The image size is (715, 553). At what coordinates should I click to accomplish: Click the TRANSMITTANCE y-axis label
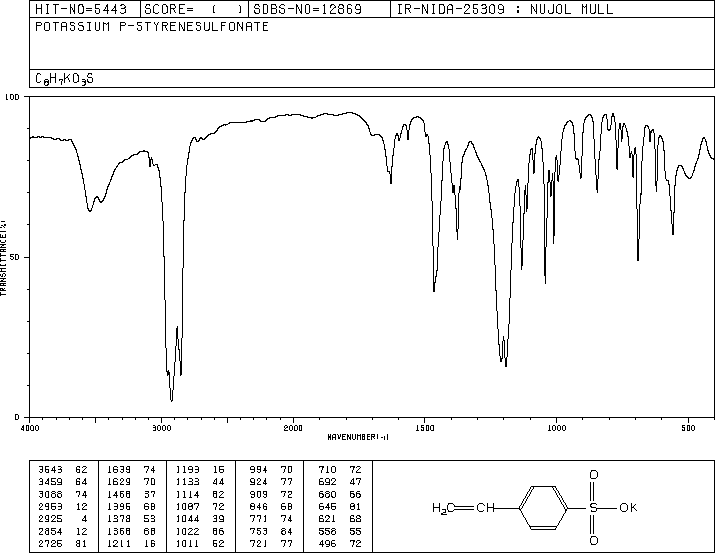(4, 257)
